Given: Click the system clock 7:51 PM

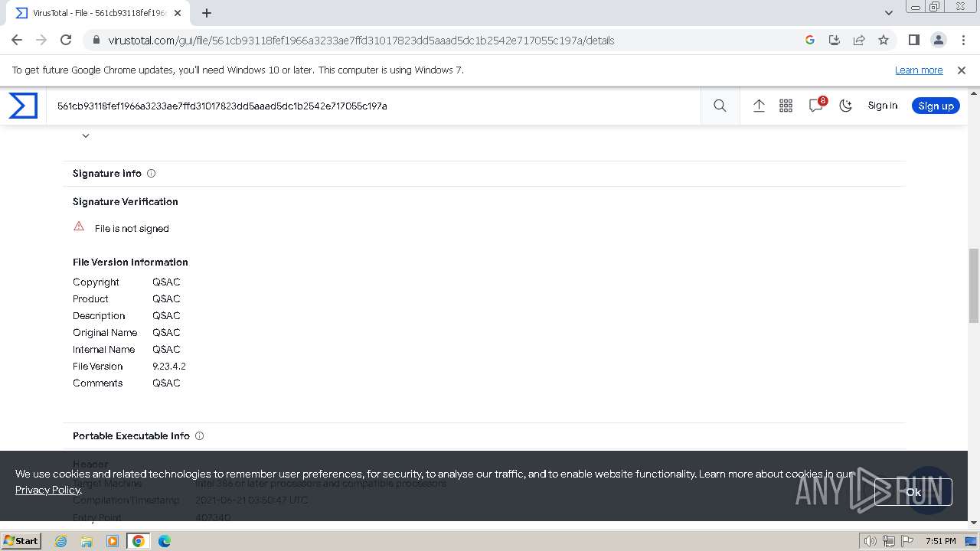Looking at the screenshot, I should click(x=940, y=541).
